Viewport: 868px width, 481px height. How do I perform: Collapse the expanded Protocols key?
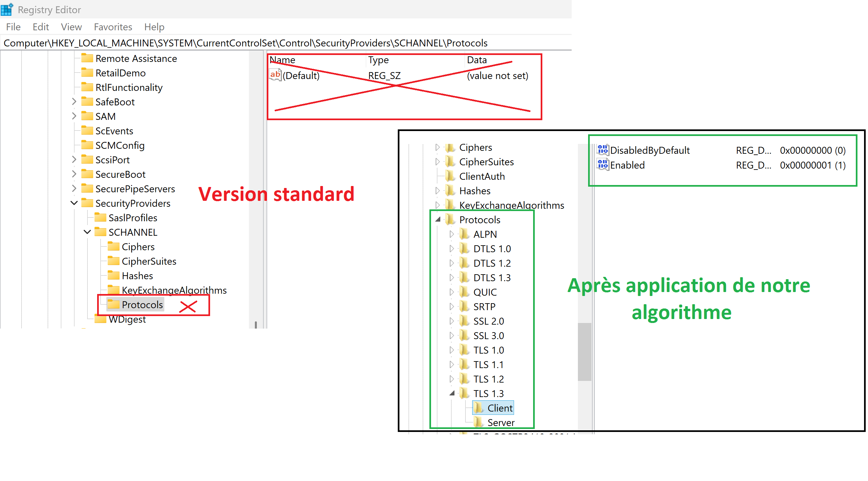click(438, 220)
